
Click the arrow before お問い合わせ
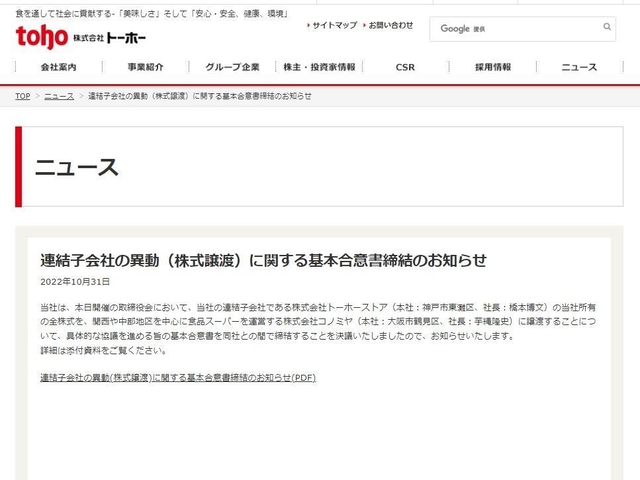click(364, 24)
